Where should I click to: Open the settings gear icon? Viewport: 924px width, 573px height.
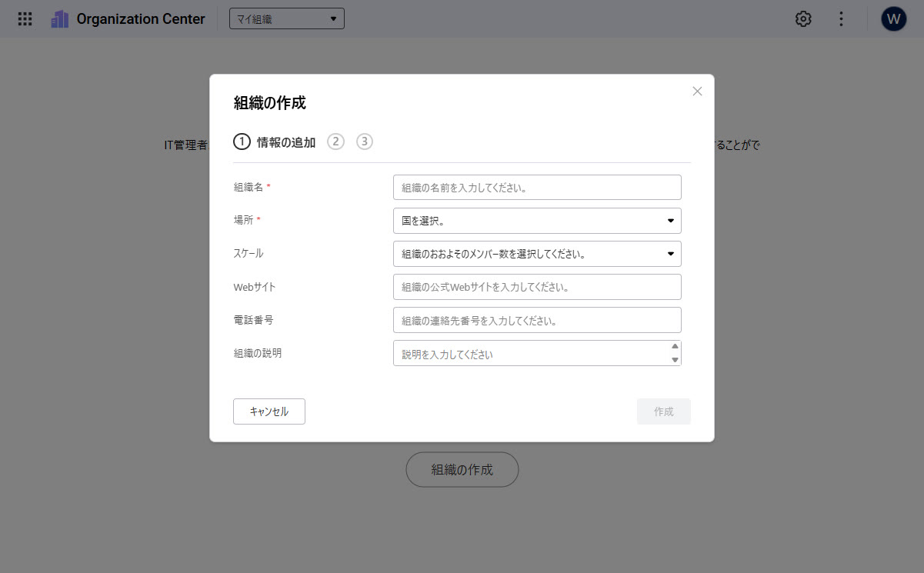(x=803, y=19)
